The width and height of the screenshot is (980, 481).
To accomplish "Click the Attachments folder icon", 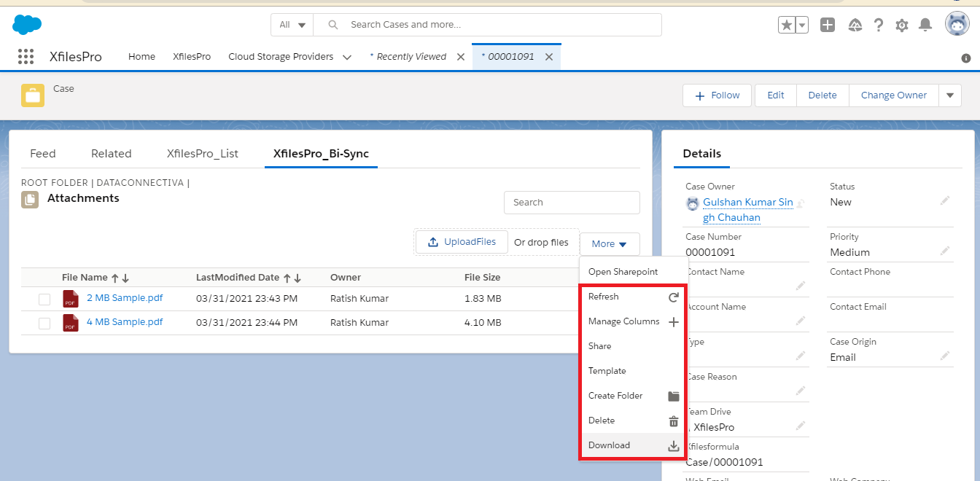I will (30, 200).
